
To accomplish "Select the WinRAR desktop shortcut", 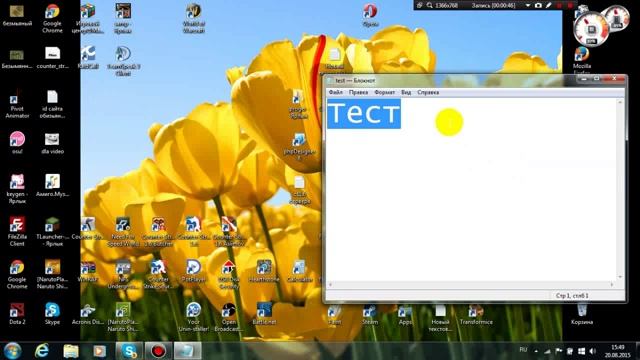I will click(87, 271).
